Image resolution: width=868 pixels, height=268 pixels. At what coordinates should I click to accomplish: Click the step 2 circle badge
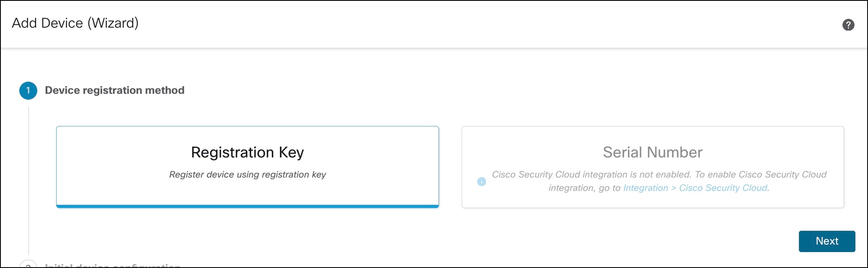point(28,265)
